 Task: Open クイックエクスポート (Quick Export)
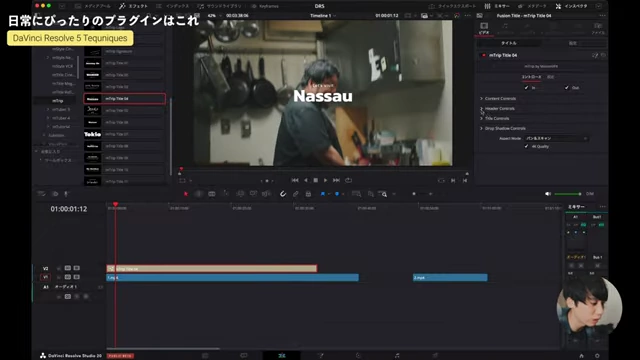(x=452, y=6)
